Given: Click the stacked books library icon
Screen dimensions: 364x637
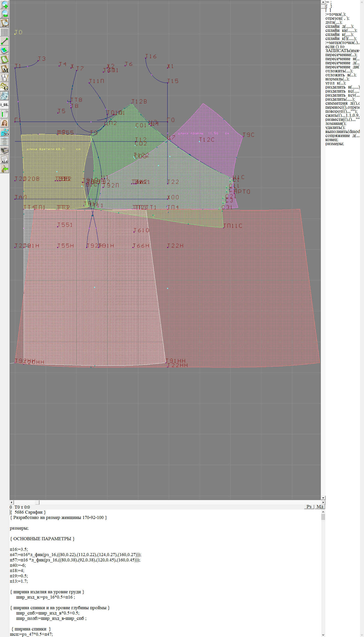Looking at the screenshot, I should [5, 150].
